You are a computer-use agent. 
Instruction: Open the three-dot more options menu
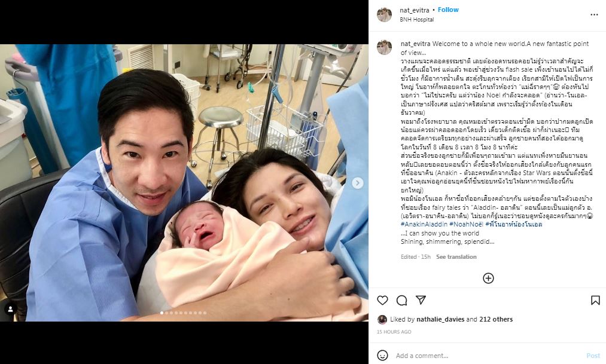coord(594,15)
